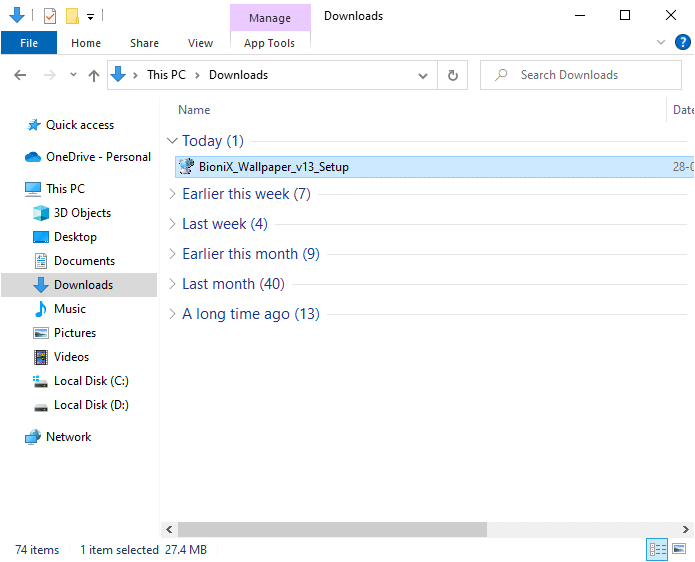This screenshot has width=695, height=562.
Task: Click This PC in the address bar
Action: click(x=166, y=75)
